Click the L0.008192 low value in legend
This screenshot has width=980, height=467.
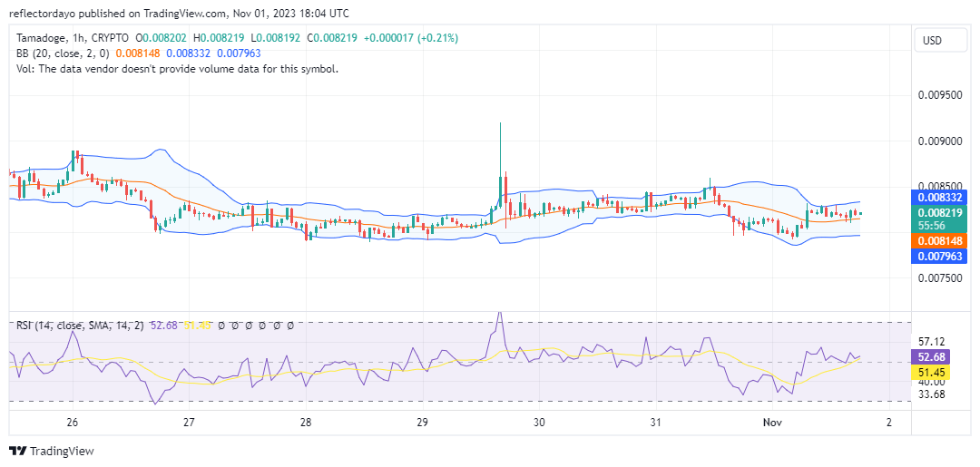pyautogui.click(x=277, y=38)
